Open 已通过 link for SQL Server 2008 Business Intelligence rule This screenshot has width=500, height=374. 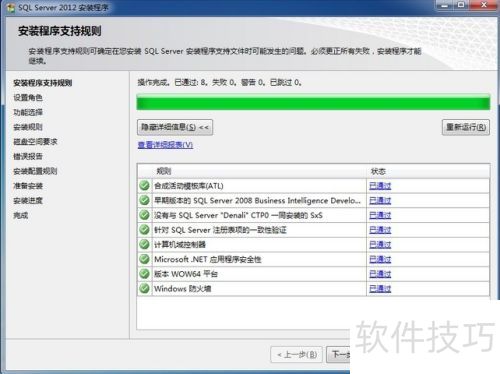[380, 200]
